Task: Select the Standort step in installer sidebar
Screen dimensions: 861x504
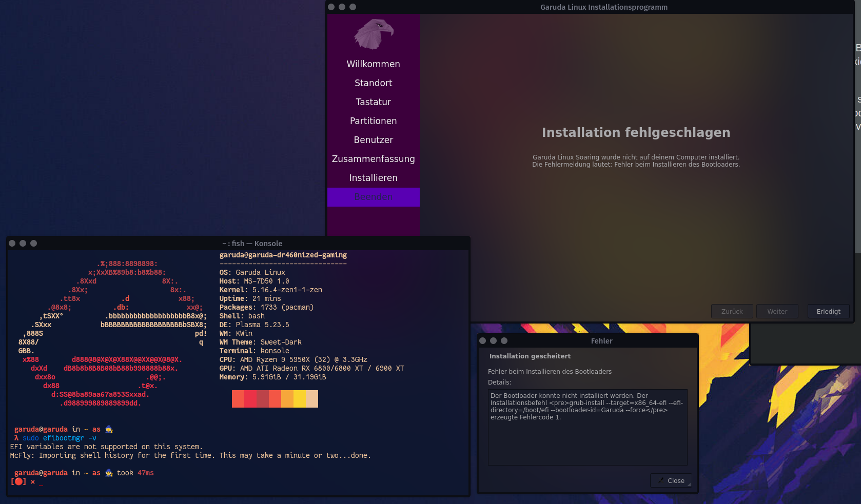Action: [x=373, y=83]
